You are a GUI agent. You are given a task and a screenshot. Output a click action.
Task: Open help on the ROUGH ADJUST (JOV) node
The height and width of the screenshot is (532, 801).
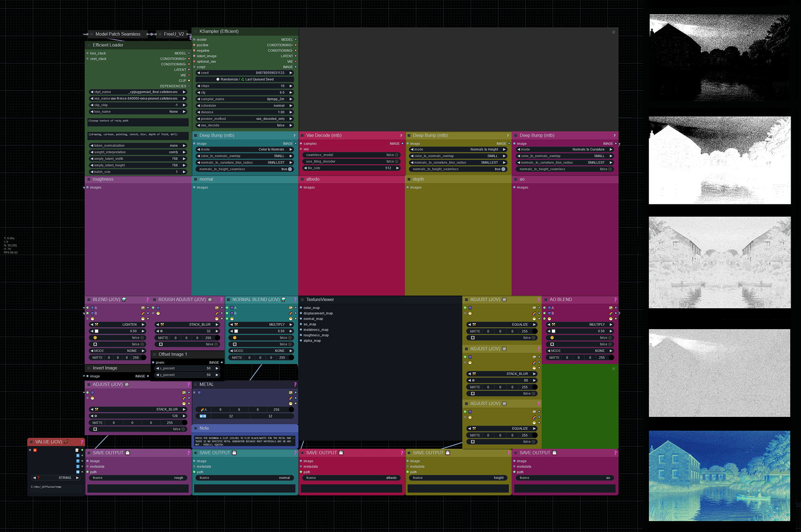point(222,300)
